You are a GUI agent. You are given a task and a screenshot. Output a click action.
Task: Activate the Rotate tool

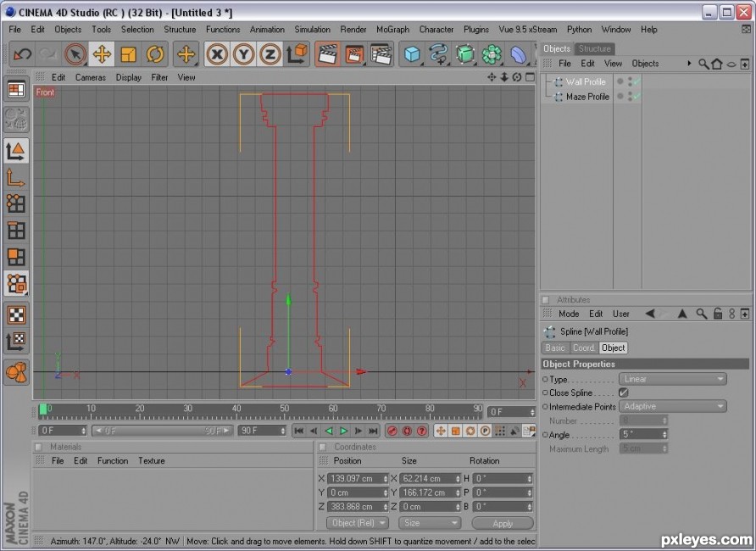click(x=155, y=54)
